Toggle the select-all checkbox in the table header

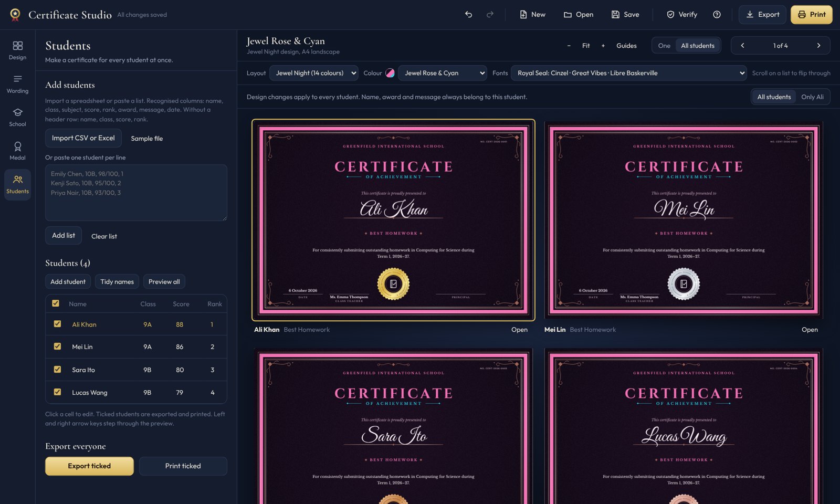coord(56,303)
